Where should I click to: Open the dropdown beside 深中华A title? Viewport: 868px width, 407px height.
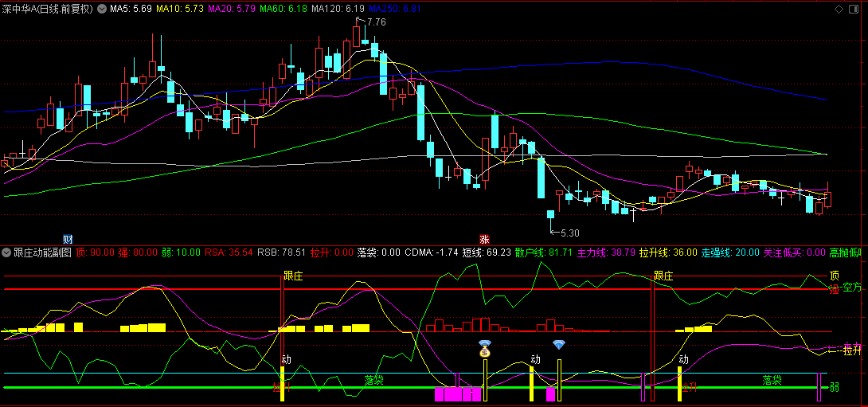(102, 8)
